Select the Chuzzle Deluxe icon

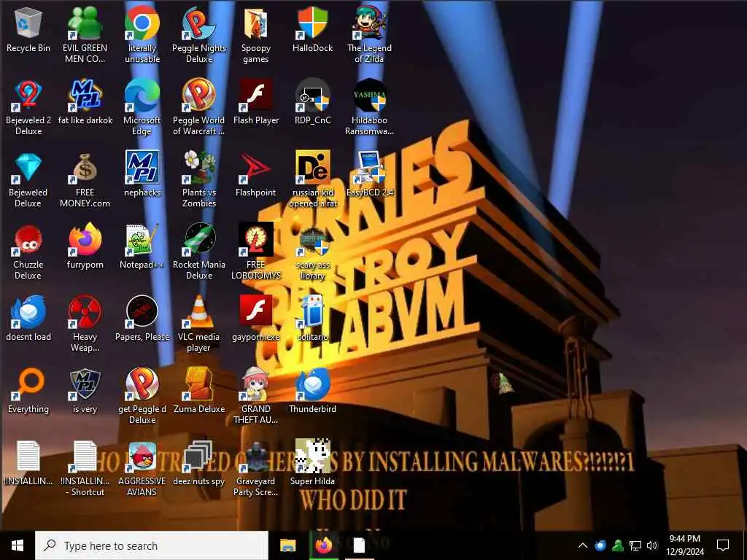(x=28, y=252)
